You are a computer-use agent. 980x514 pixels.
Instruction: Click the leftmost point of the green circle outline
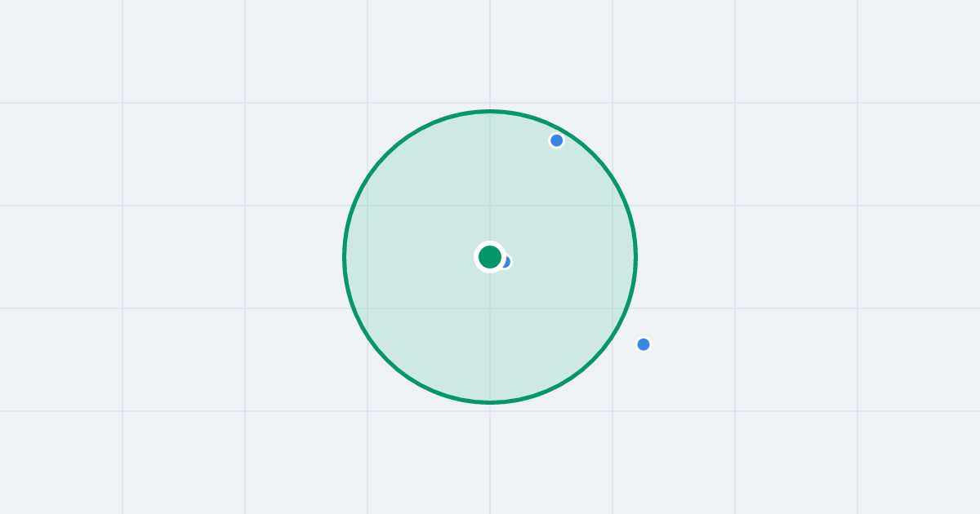[345, 257]
